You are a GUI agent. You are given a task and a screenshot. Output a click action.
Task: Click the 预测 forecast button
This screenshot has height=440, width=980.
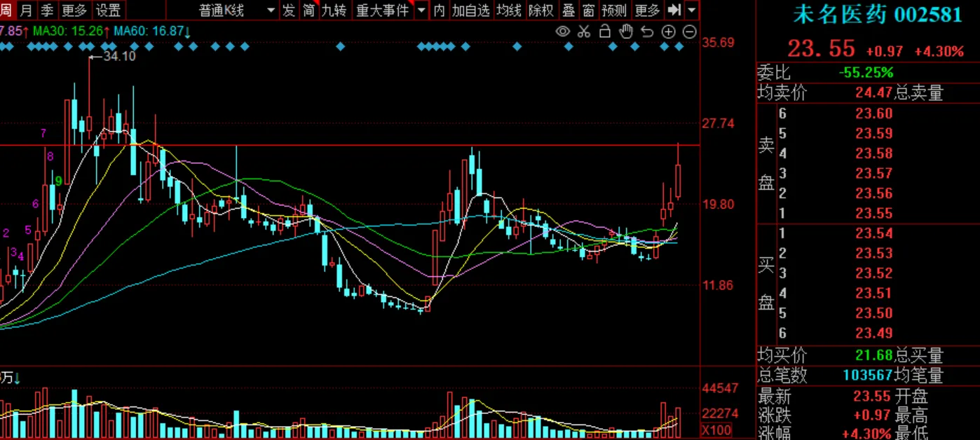pos(614,11)
